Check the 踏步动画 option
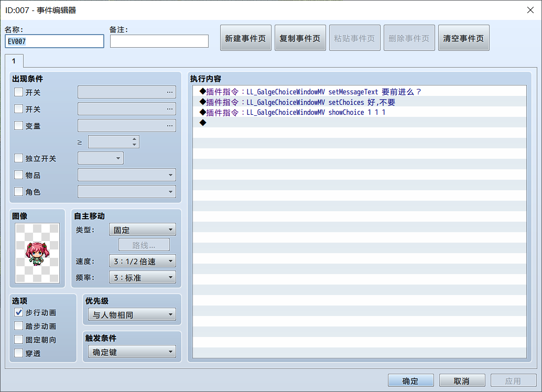542x392 pixels. 19,325
